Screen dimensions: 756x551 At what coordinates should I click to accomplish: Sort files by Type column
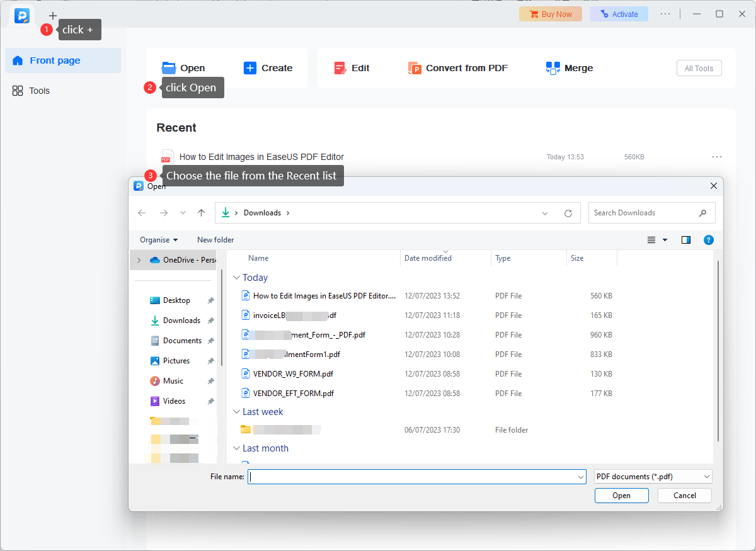click(503, 258)
